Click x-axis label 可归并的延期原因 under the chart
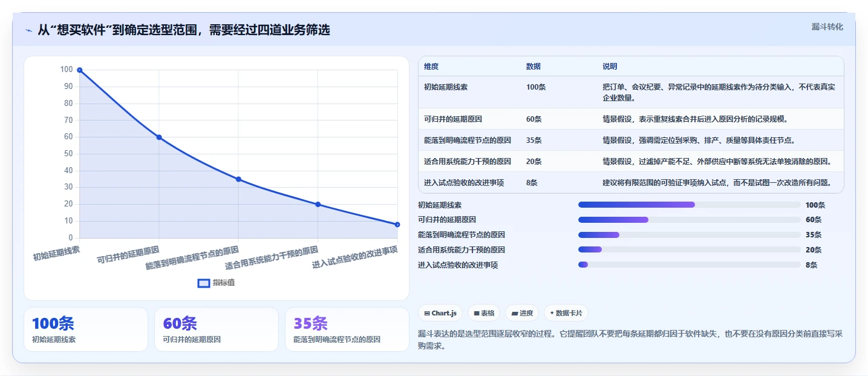The width and height of the screenshot is (868, 376). pyautogui.click(x=128, y=255)
